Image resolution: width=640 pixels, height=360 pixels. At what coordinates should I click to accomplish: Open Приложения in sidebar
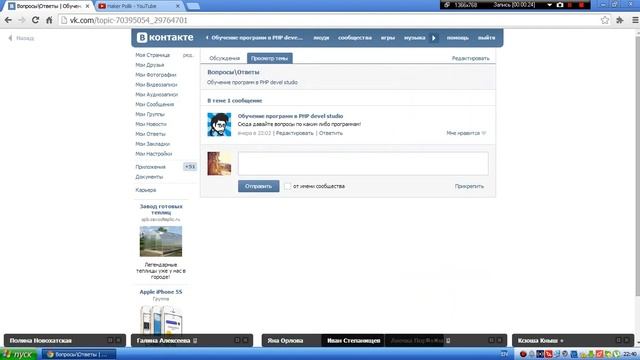[150, 167]
